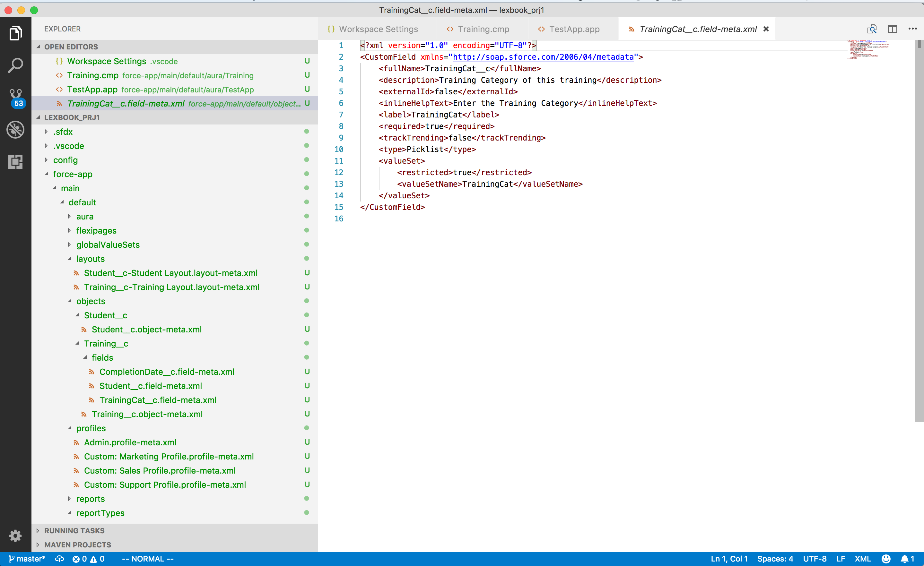This screenshot has height=566, width=924.
Task: Switch to the Workspace Settings tab
Action: tap(377, 29)
